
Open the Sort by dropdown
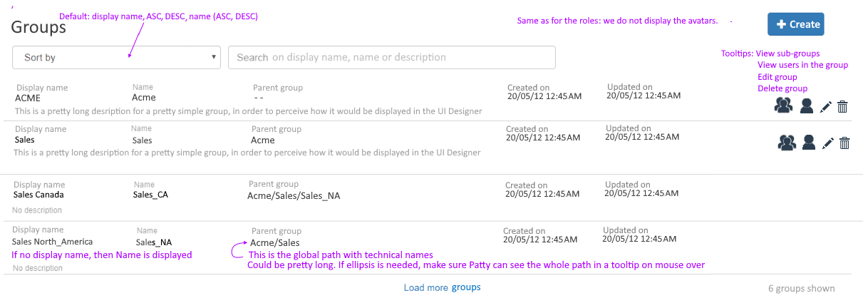click(x=116, y=58)
